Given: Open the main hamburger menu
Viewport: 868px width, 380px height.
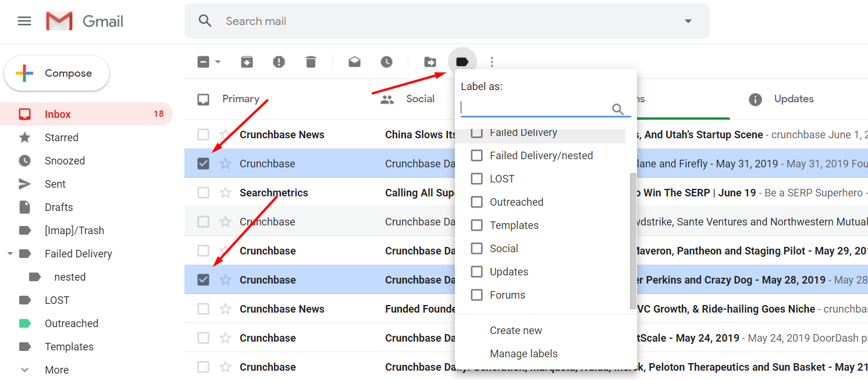Looking at the screenshot, I should point(24,21).
